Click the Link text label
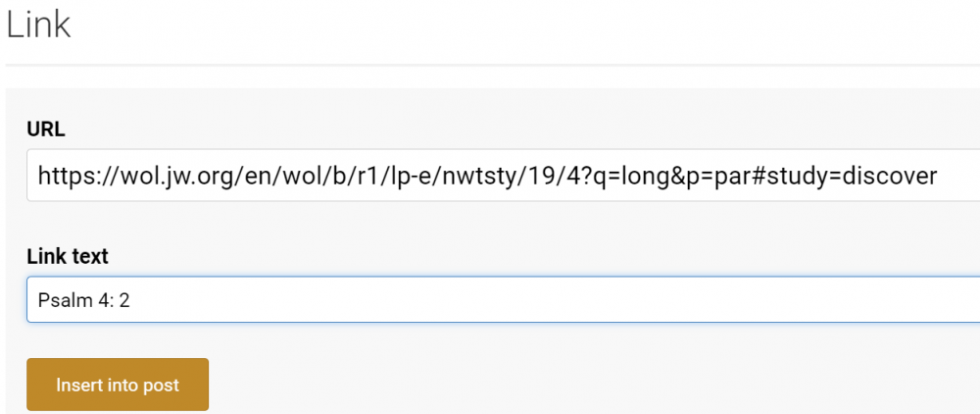This screenshot has width=980, height=414. tap(68, 256)
